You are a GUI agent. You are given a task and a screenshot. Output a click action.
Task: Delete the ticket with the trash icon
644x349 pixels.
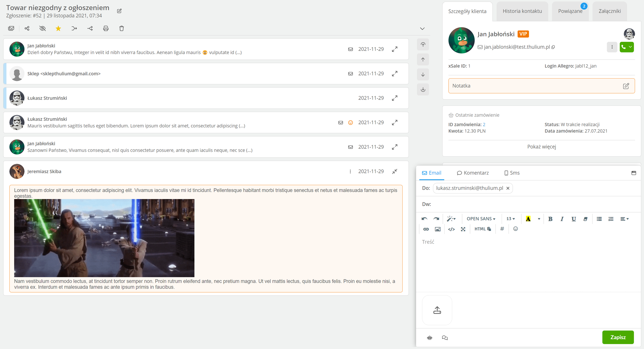point(122,29)
